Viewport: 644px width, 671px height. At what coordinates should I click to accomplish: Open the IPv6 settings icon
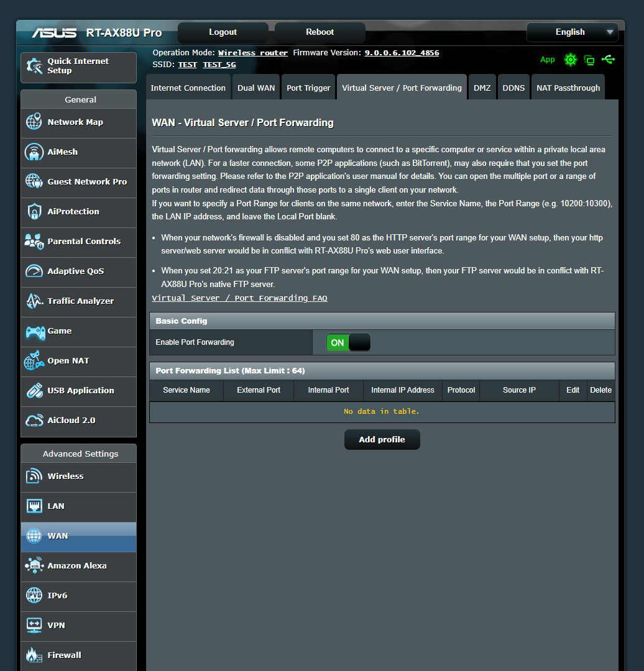[x=34, y=595]
